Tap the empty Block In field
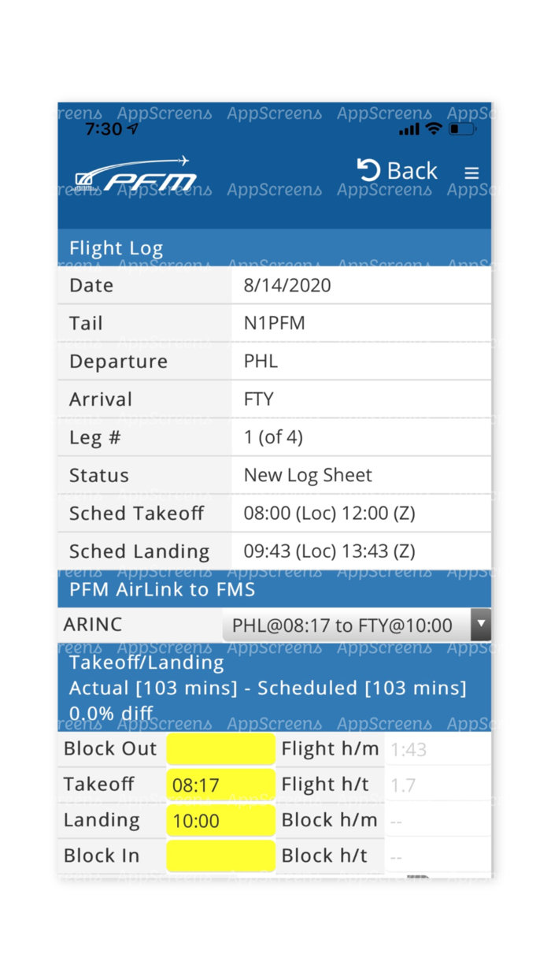The height and width of the screenshot is (980, 551). pyautogui.click(x=220, y=856)
